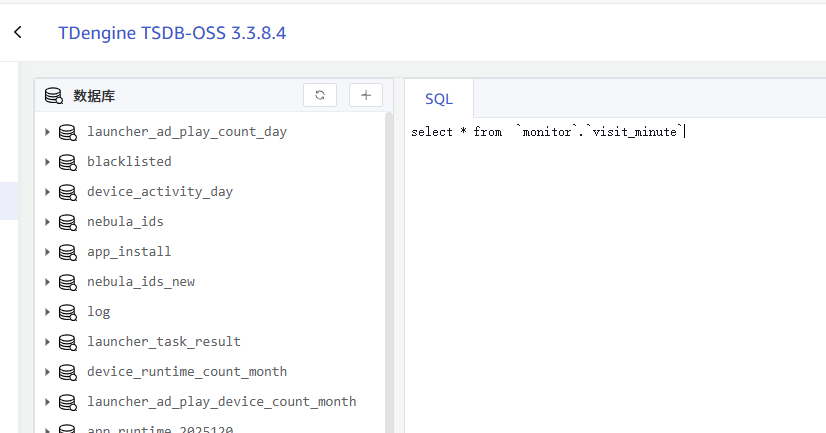Click the database icon beside nebula_ids
Screen dimensions: 826x433
click(x=68, y=222)
